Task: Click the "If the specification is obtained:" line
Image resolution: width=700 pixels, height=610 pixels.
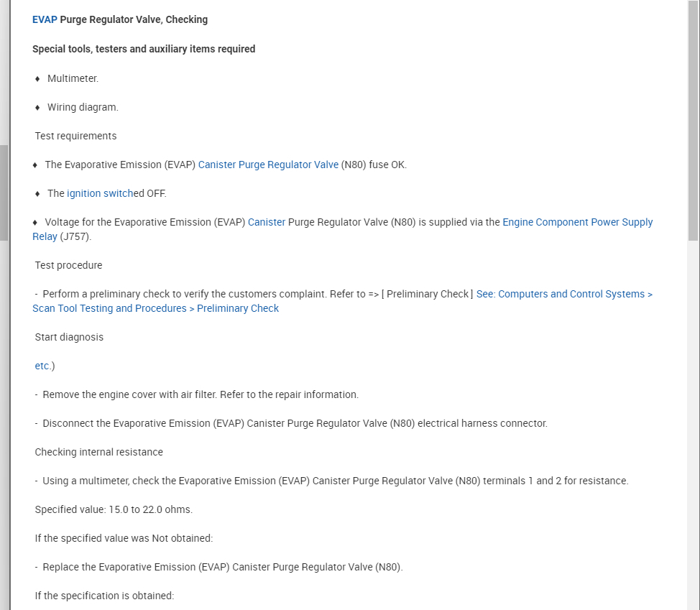Action: (104, 596)
